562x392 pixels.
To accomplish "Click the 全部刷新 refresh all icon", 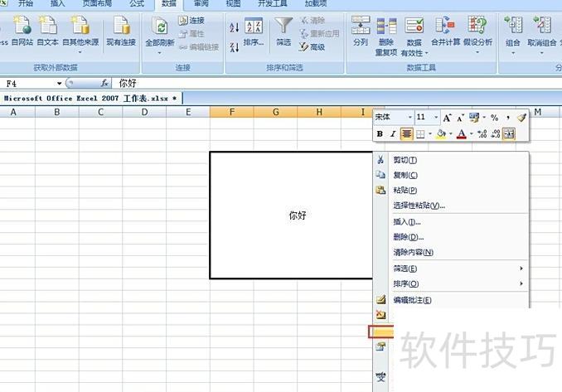I will click(160, 26).
